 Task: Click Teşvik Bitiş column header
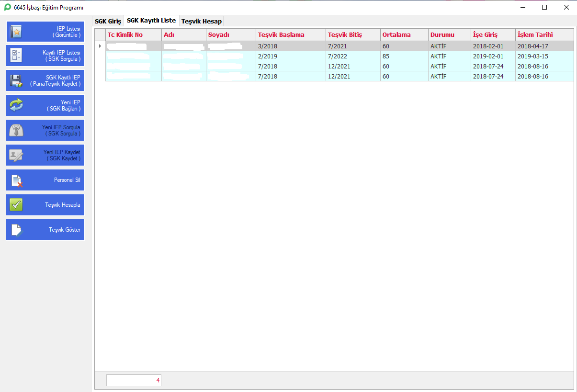pos(353,35)
